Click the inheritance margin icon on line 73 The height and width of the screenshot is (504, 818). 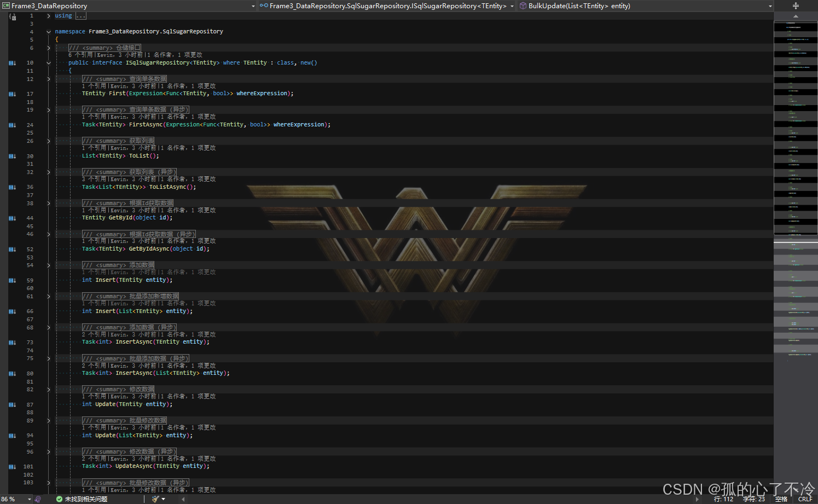click(x=12, y=343)
